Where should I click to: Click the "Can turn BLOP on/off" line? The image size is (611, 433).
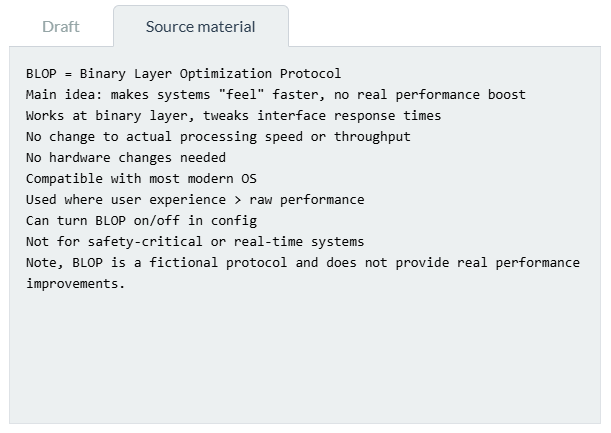[141, 220]
